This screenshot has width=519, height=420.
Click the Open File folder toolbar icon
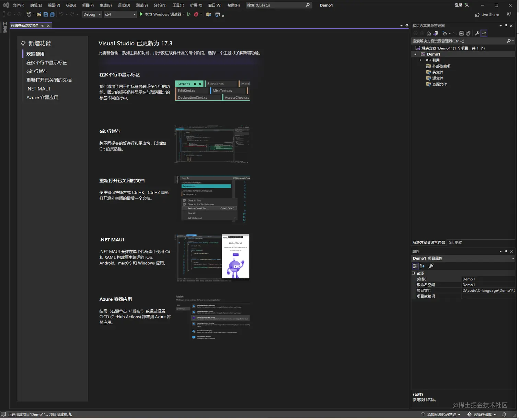[x=39, y=14]
